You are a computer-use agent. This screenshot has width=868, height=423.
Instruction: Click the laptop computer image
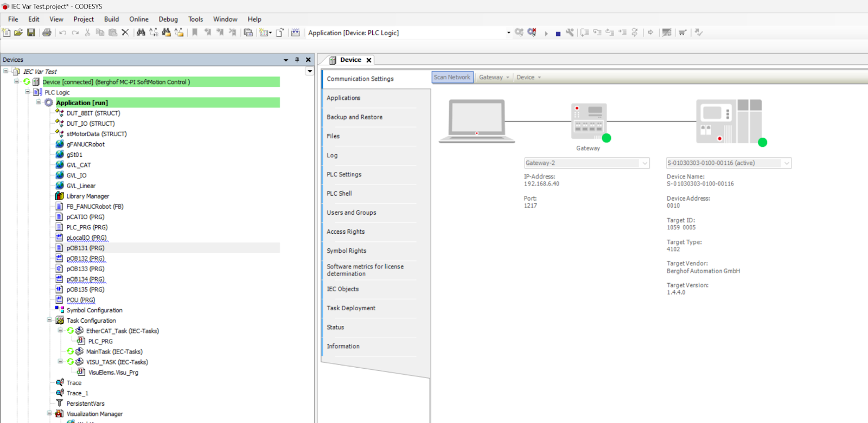477,121
